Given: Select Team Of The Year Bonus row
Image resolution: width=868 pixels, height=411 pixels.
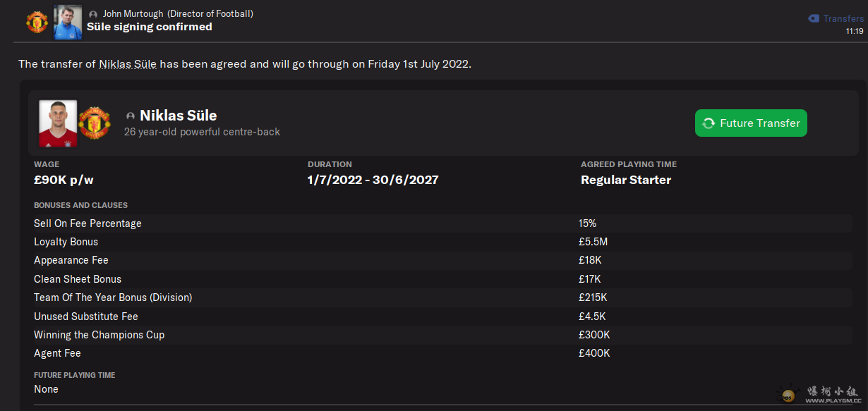Looking at the screenshot, I should coord(441,297).
